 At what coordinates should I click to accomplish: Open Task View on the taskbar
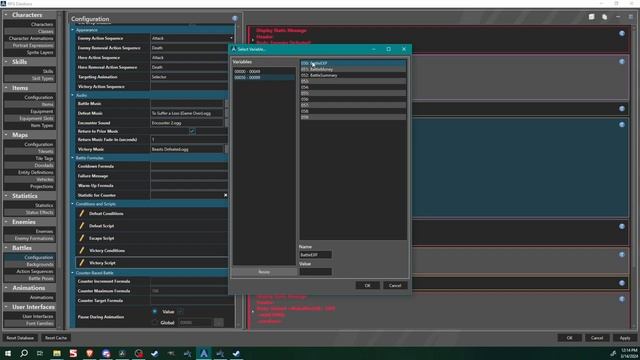pyautogui.click(x=40, y=353)
